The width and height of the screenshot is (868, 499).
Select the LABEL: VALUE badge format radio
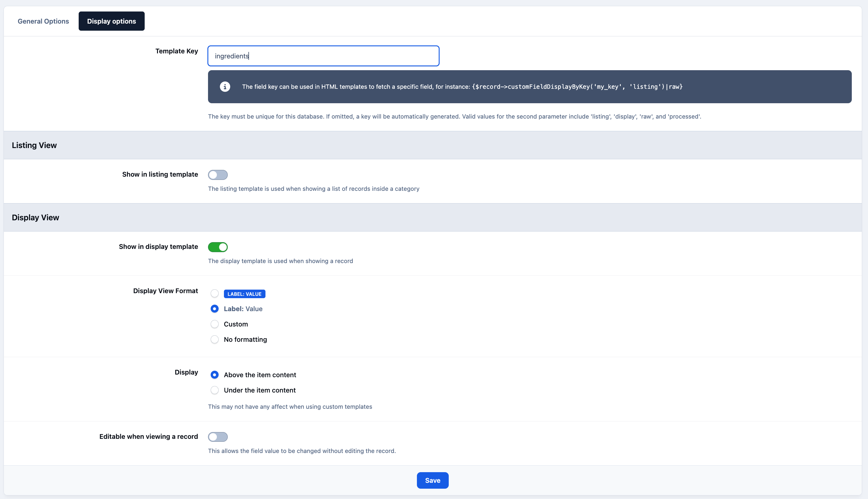point(215,294)
